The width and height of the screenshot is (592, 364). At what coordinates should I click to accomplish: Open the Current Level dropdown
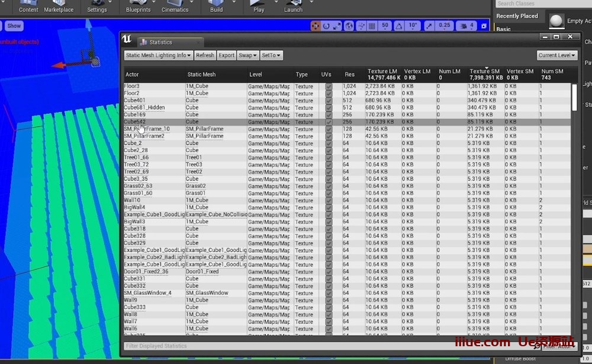[x=557, y=56]
